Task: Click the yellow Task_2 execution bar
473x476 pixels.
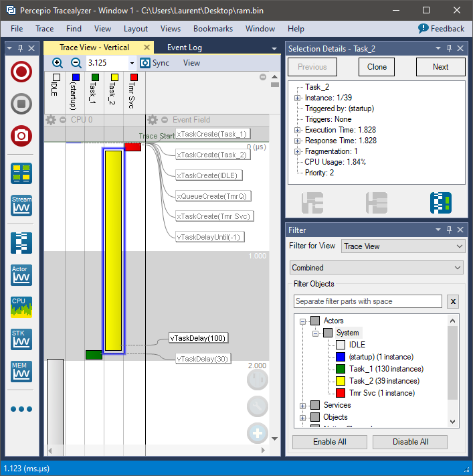Action: (113, 251)
